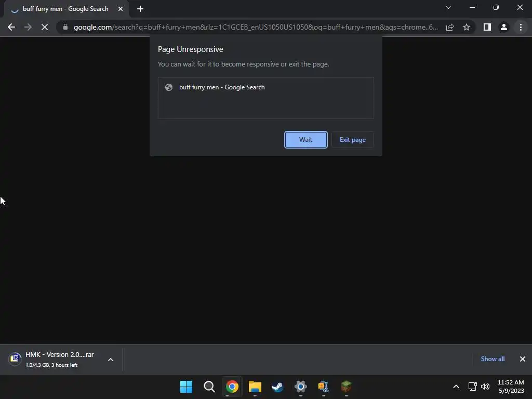Click the address bar URL
The image size is (532, 399).
256,27
